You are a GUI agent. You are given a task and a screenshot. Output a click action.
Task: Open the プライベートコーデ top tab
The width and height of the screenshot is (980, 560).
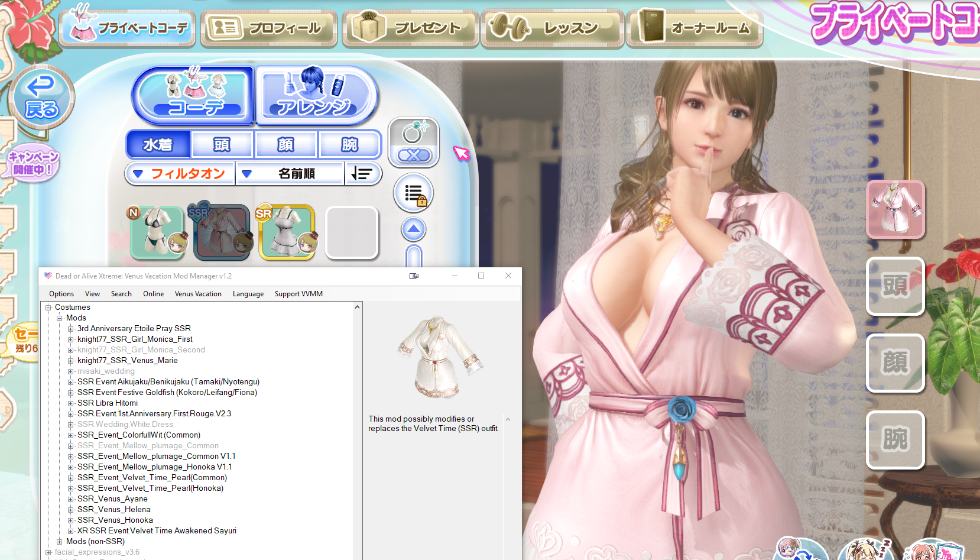pos(128,28)
